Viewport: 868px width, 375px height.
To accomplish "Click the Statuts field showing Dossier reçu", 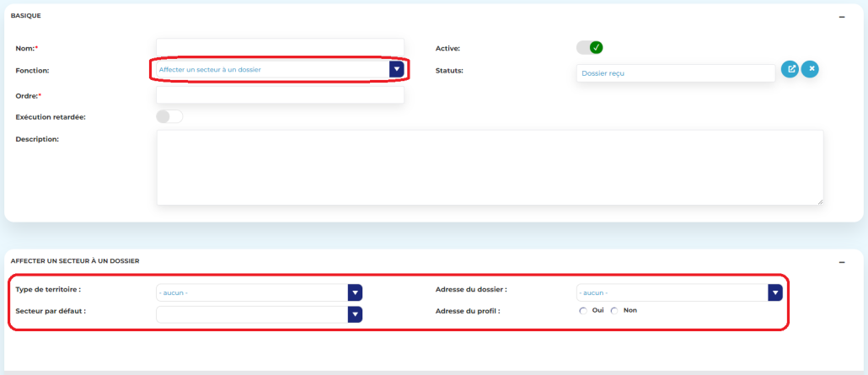I will coord(675,73).
